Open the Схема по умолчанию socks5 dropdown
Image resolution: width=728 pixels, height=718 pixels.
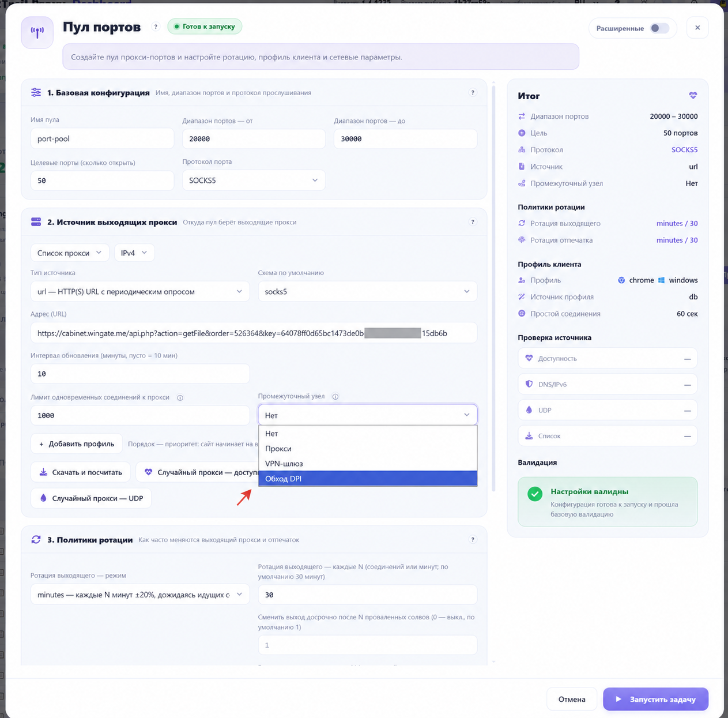(x=368, y=291)
